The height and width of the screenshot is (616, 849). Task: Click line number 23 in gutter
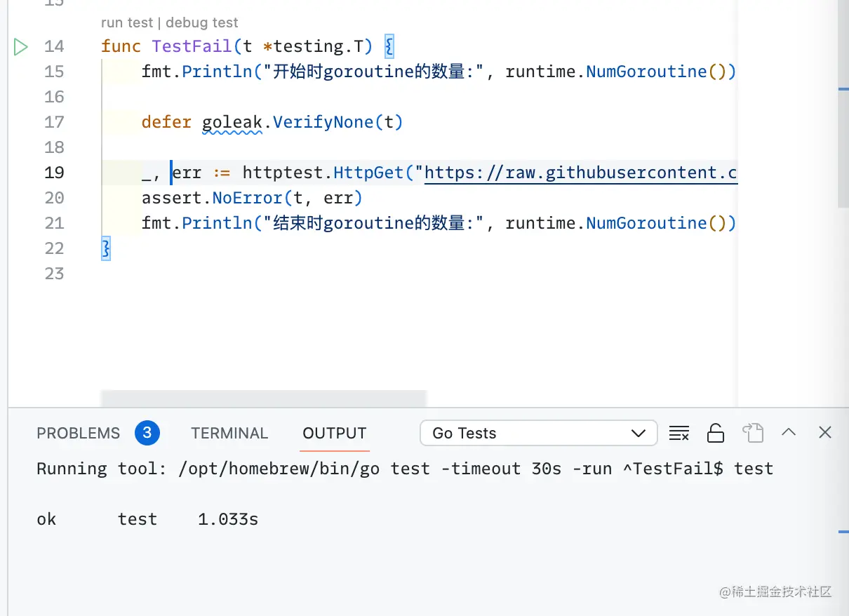point(54,274)
